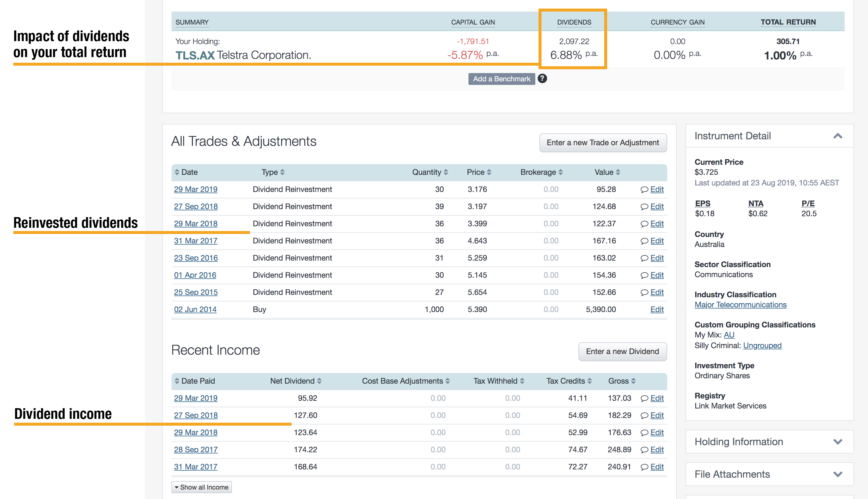
Task: Click the sort arrows on the Net Dividend header
Action: (x=320, y=381)
